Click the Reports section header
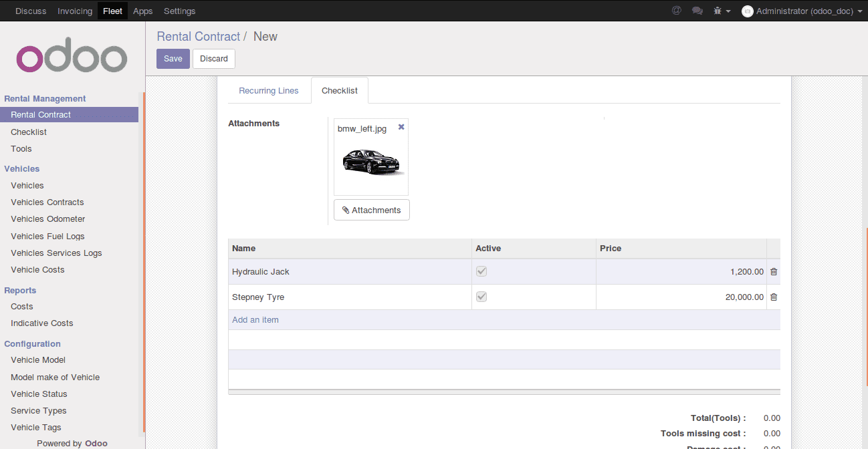Screen dimensions: 868x449 tap(20, 291)
